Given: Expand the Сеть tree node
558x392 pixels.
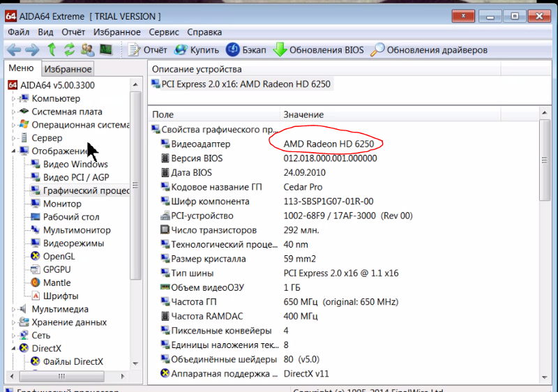Looking at the screenshot, I should (x=13, y=336).
